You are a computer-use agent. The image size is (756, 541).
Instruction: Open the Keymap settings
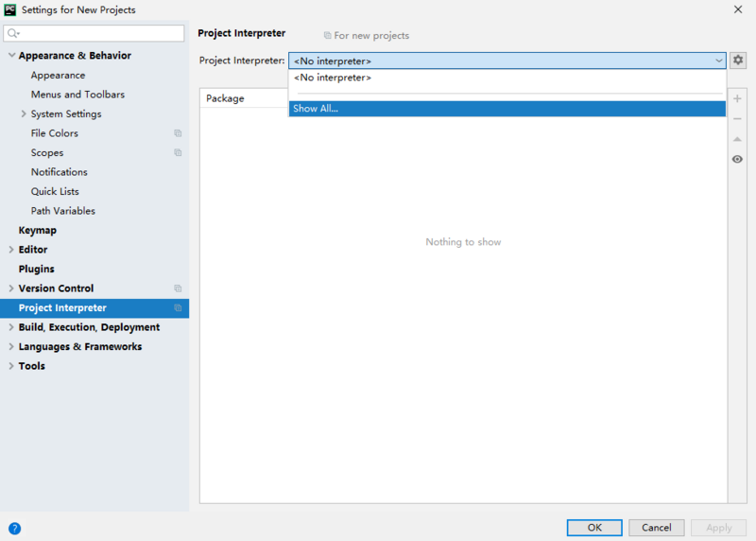point(38,230)
